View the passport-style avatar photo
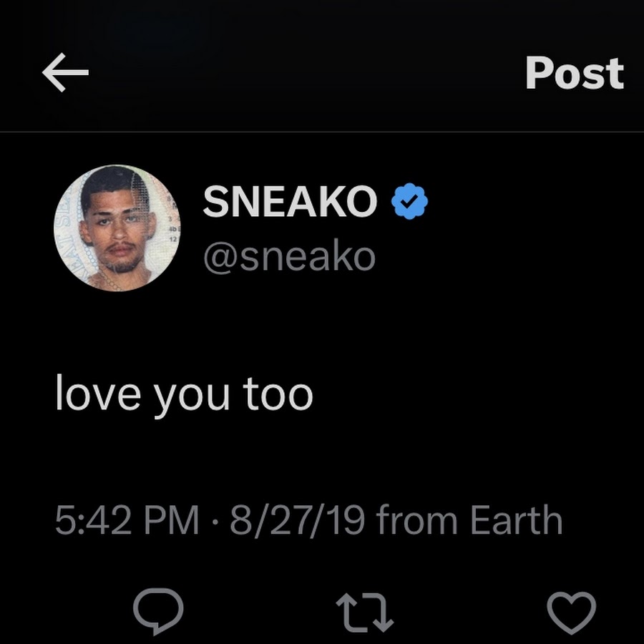This screenshot has height=644, width=644. (117, 228)
